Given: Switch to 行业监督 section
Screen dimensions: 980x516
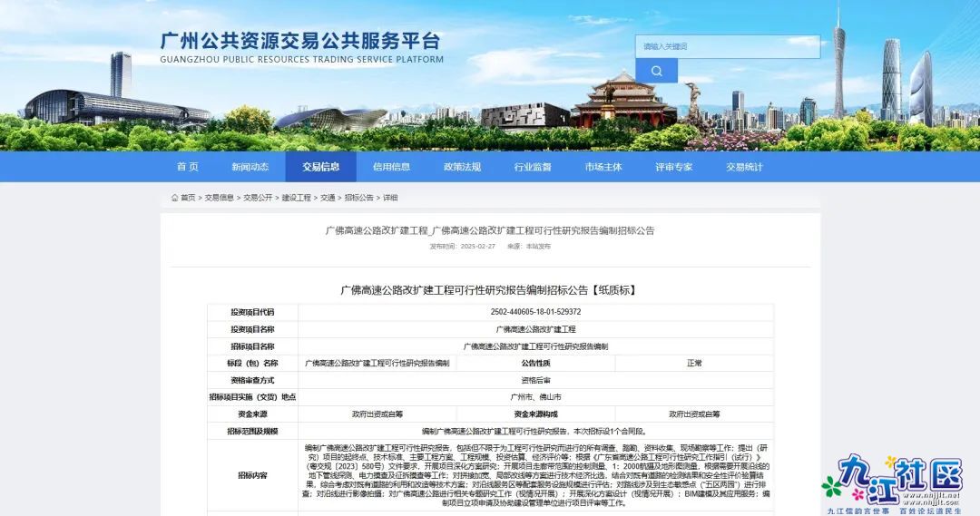Looking at the screenshot, I should (x=533, y=167).
